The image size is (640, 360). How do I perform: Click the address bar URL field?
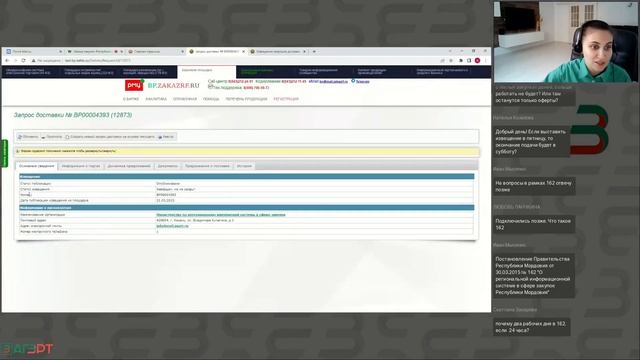235,60
